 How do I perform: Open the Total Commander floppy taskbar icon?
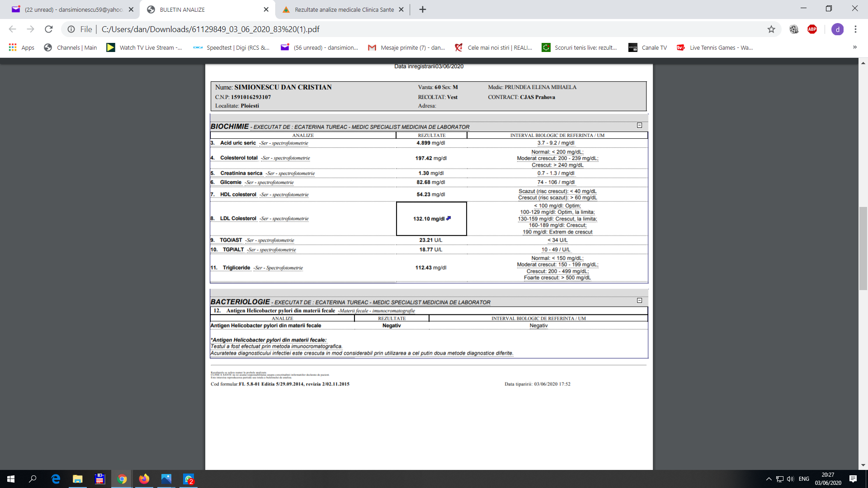(x=100, y=479)
